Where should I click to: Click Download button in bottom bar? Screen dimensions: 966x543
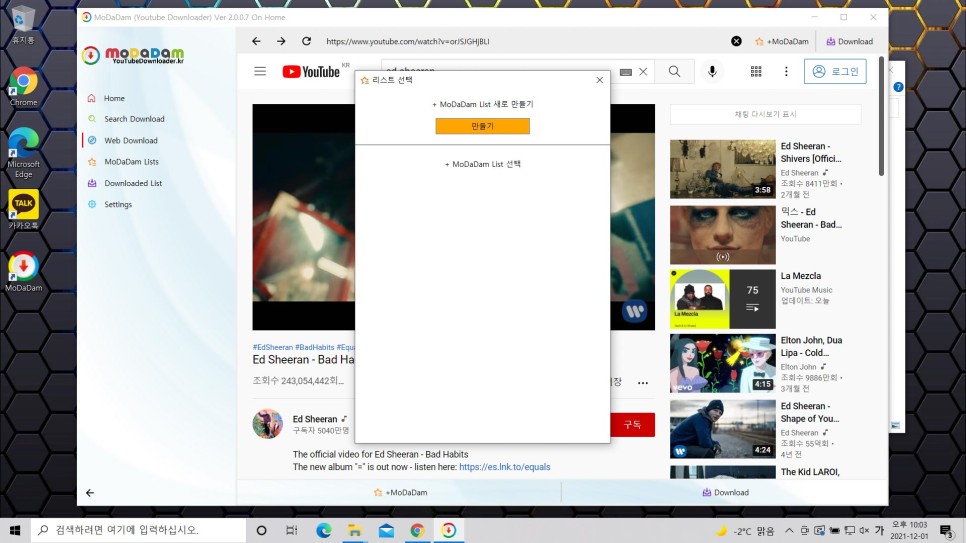[x=725, y=492]
